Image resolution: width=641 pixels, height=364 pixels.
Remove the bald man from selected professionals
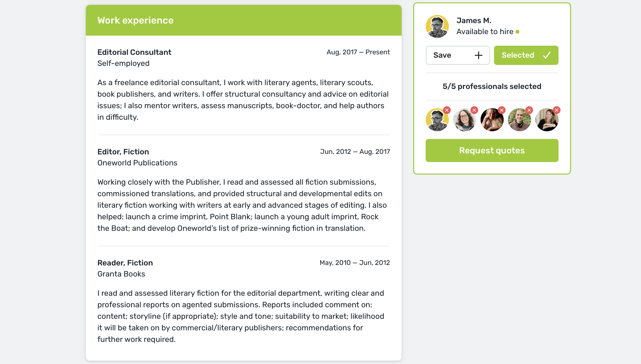[x=529, y=110]
